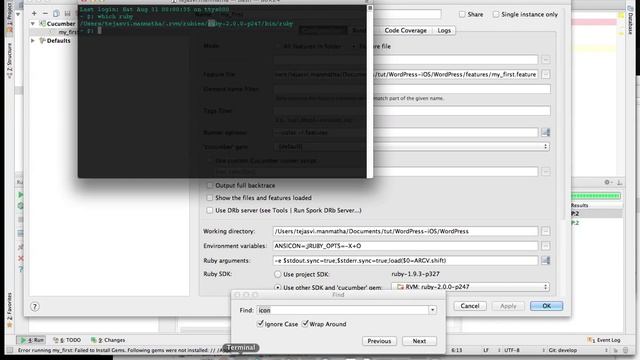Copy configuration icon in dialog toolbar
Viewport: 640px width, 360px height.
56,13
